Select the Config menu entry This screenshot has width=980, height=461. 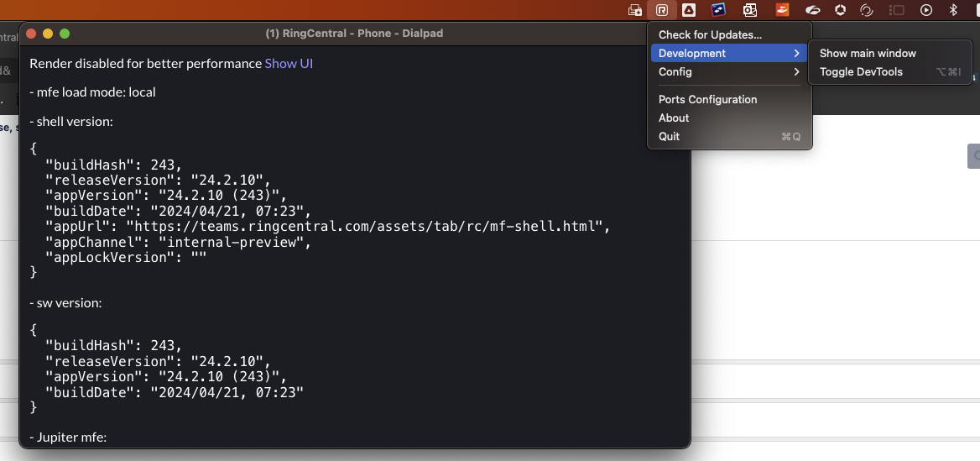pyautogui.click(x=729, y=72)
